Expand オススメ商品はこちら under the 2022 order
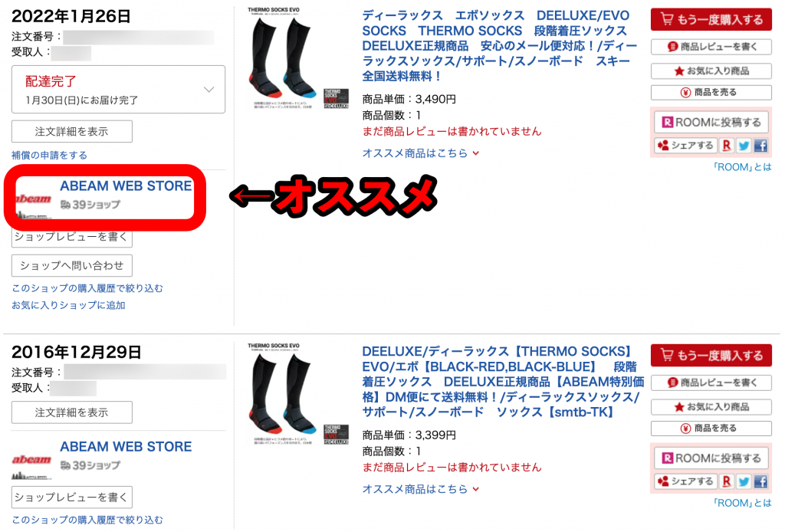785x532 pixels. pyautogui.click(x=421, y=153)
